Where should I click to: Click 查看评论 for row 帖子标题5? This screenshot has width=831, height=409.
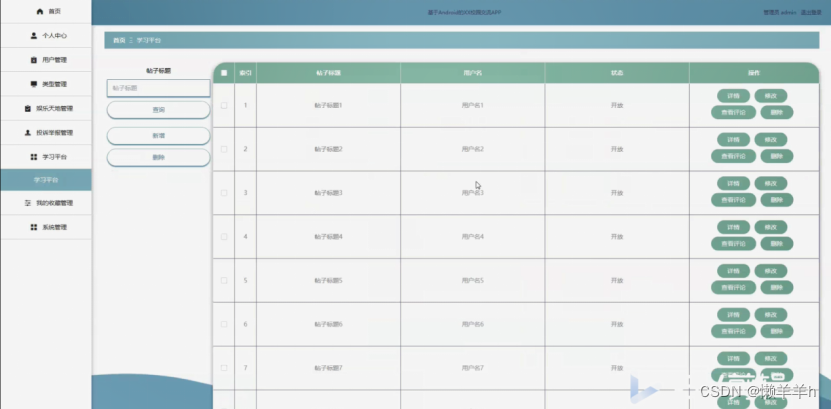(733, 287)
